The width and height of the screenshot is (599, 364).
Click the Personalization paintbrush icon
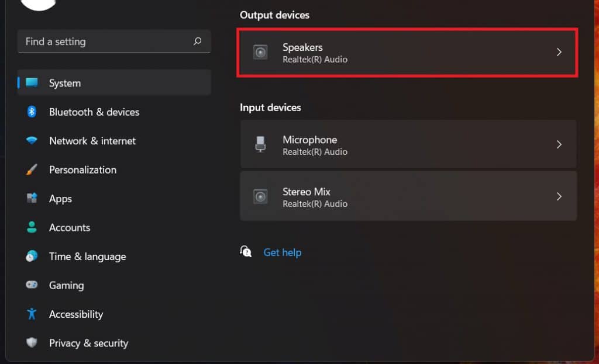(x=32, y=169)
